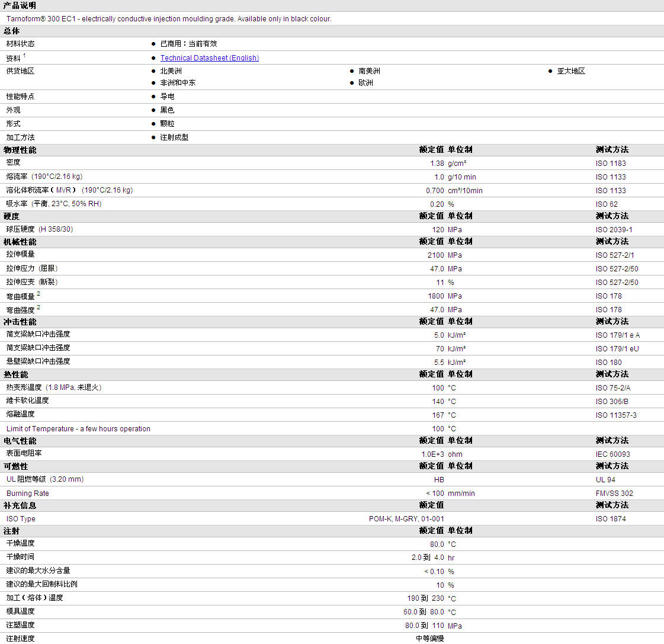Image resolution: width=664 pixels, height=644 pixels.
Task: Click the 供货地区 label
Action: coord(20,71)
